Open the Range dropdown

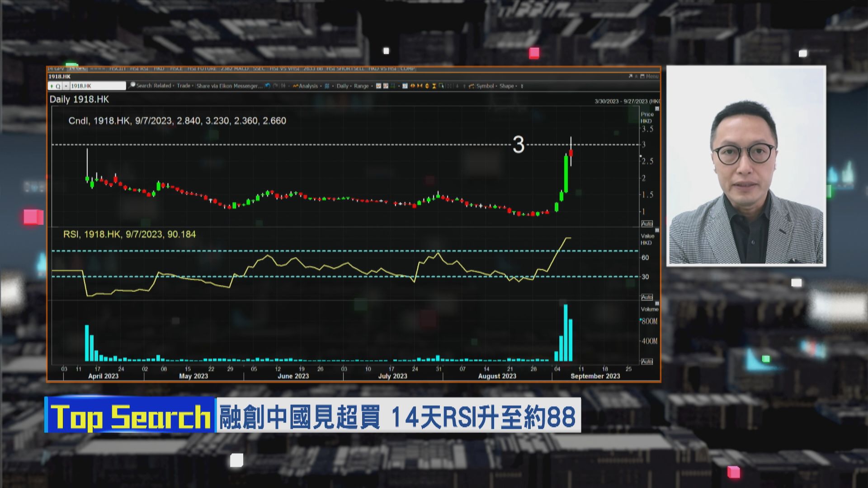[x=362, y=85]
